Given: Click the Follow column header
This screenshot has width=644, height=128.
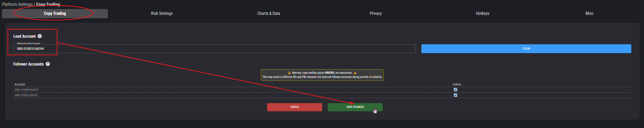Looking at the screenshot, I should (457, 85).
